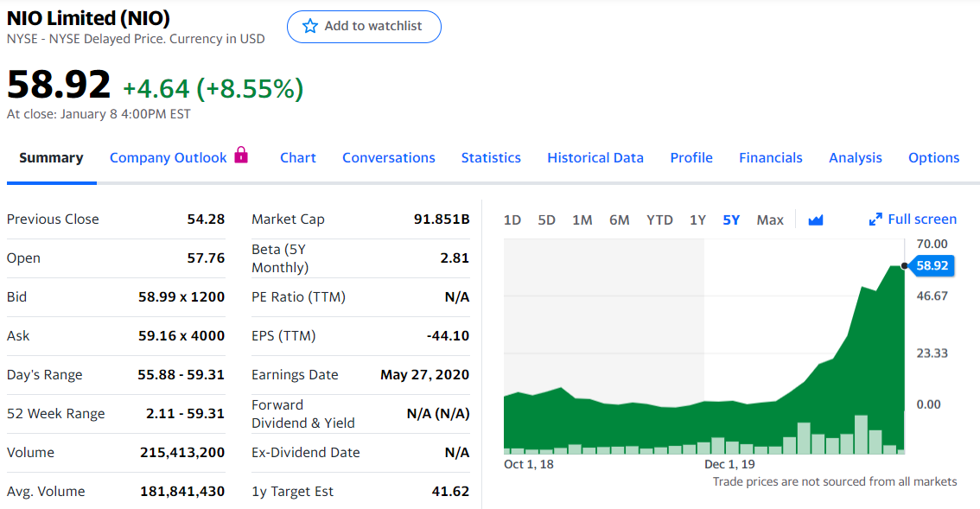
Task: Click the star icon in Add to watchlist
Action: [310, 26]
